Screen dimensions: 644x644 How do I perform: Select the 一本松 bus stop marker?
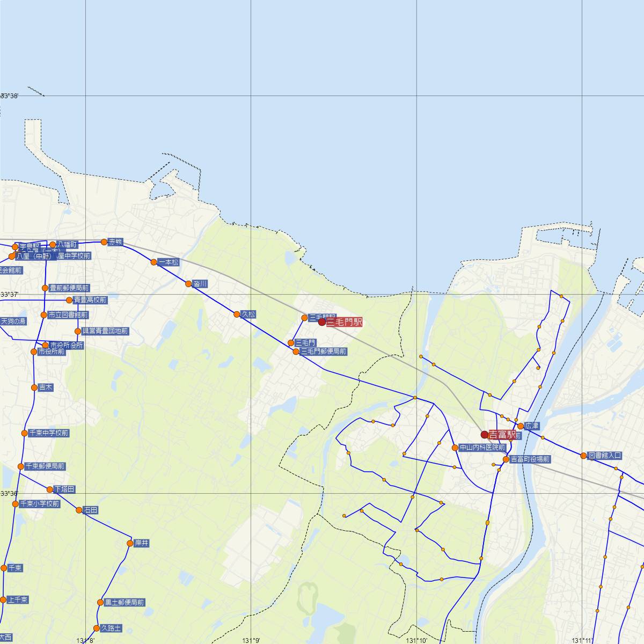tap(154, 262)
